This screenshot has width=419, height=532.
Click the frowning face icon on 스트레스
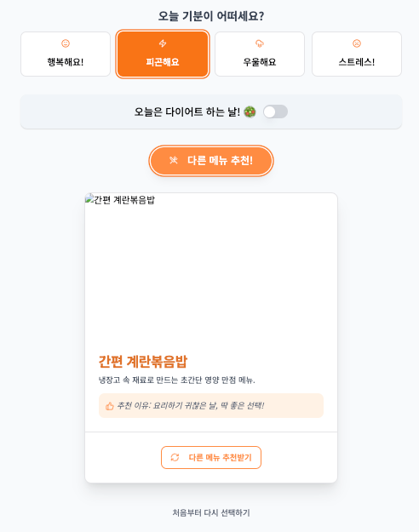pos(357,43)
